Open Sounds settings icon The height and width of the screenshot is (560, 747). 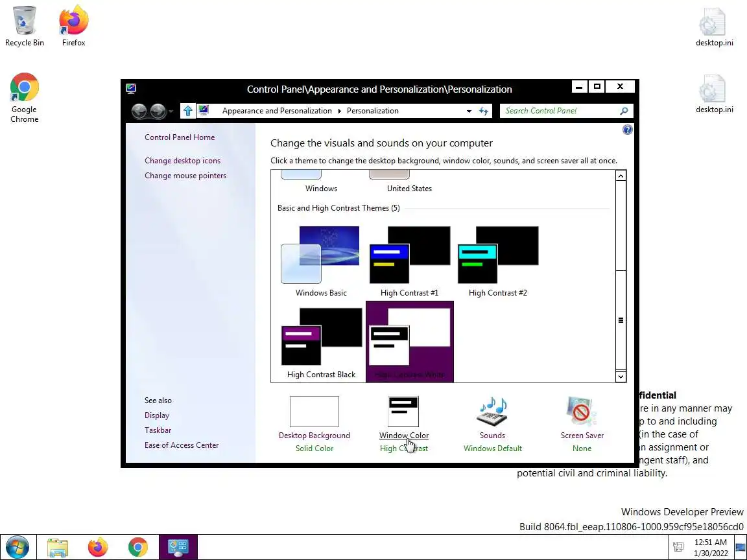pyautogui.click(x=493, y=412)
